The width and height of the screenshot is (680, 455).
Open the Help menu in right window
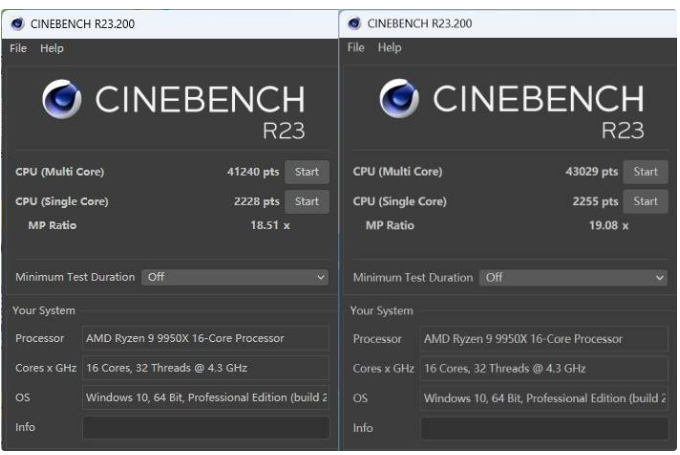click(390, 48)
